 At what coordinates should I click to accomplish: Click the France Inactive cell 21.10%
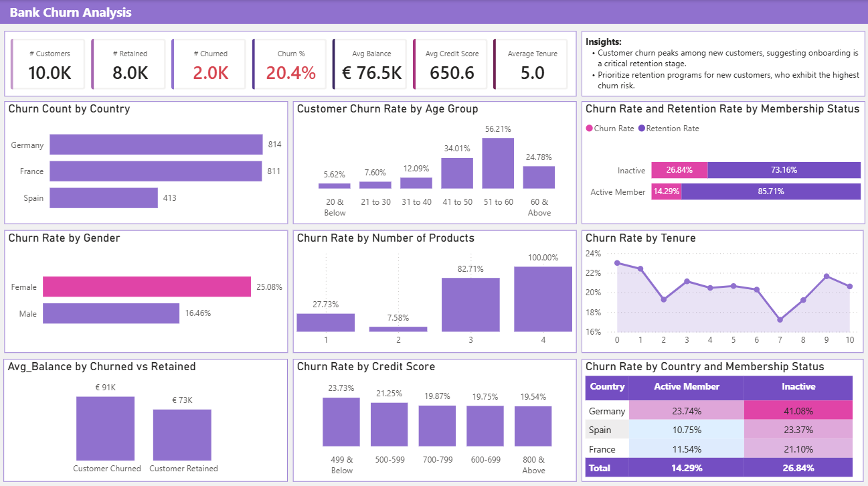pyautogui.click(x=798, y=449)
